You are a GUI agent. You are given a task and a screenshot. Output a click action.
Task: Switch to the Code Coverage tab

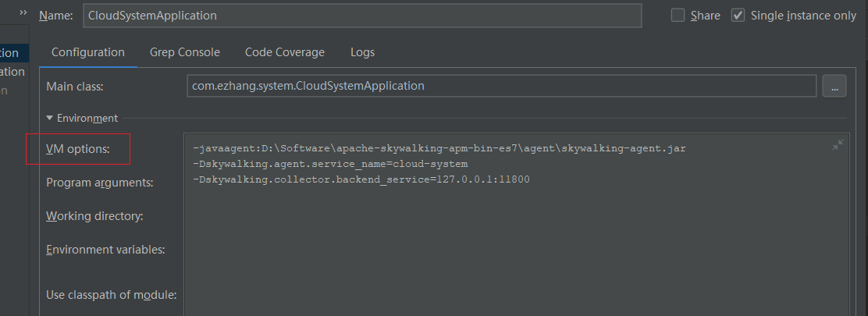[x=285, y=52]
